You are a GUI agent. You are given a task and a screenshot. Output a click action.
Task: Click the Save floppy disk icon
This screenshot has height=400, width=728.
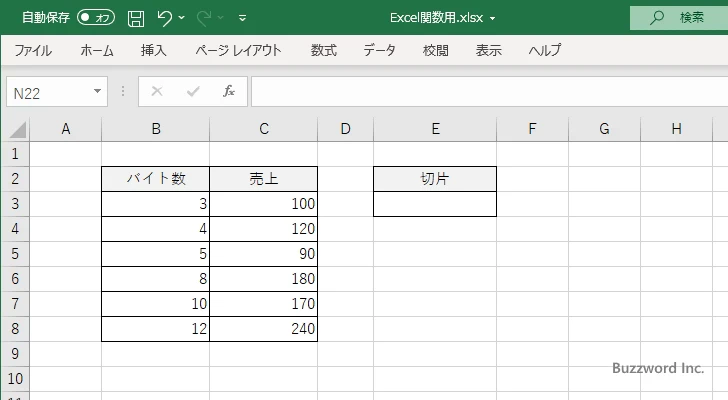[x=136, y=18]
